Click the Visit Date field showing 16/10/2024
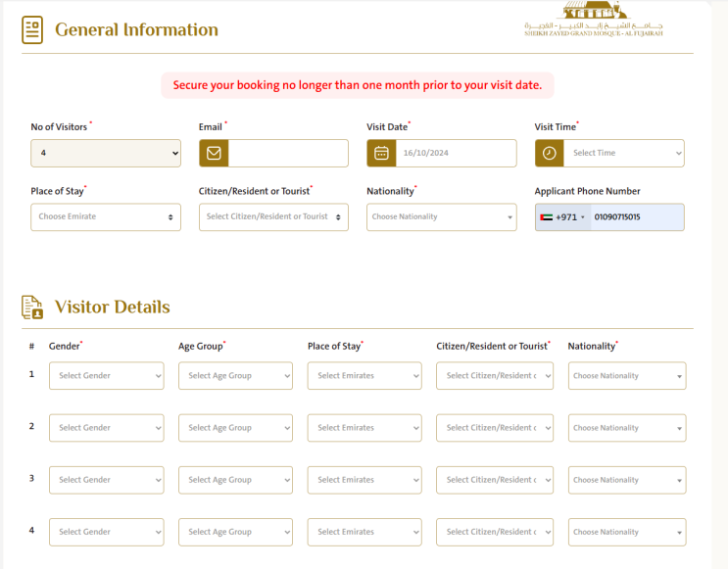This screenshot has width=728, height=569. (x=456, y=153)
